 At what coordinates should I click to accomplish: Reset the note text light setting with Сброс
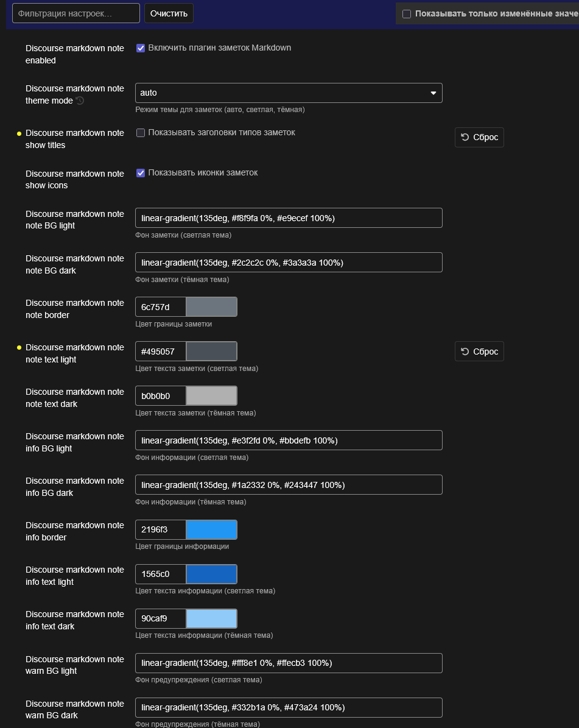point(479,352)
